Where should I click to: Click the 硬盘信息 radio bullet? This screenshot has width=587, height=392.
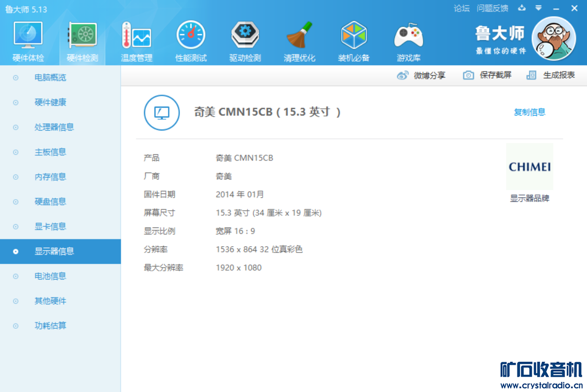[x=16, y=202]
